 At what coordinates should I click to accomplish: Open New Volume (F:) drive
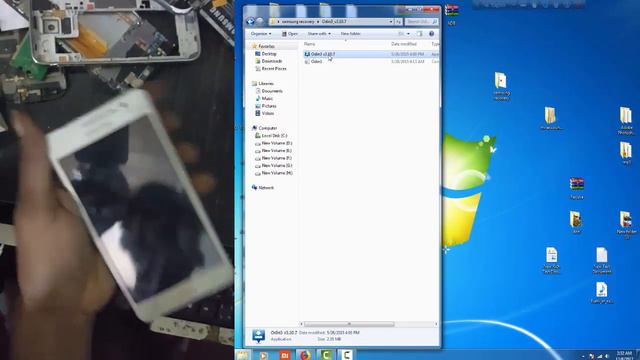(x=276, y=158)
